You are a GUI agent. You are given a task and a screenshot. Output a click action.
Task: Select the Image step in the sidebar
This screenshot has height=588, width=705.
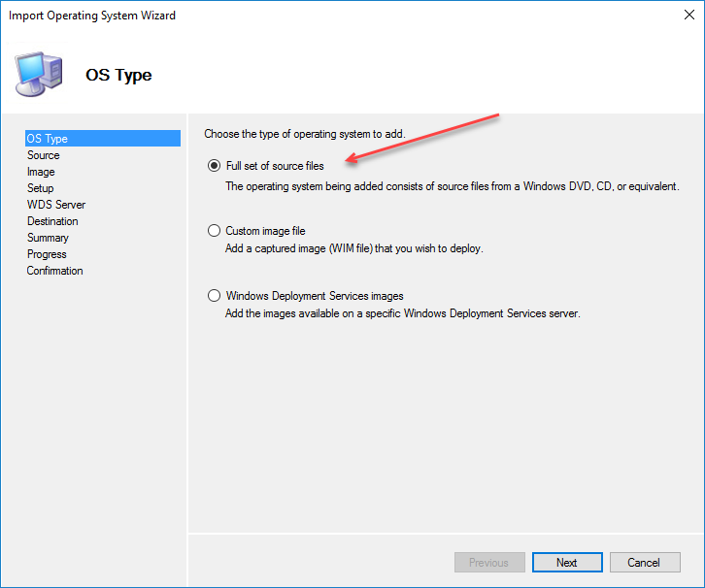(x=41, y=172)
